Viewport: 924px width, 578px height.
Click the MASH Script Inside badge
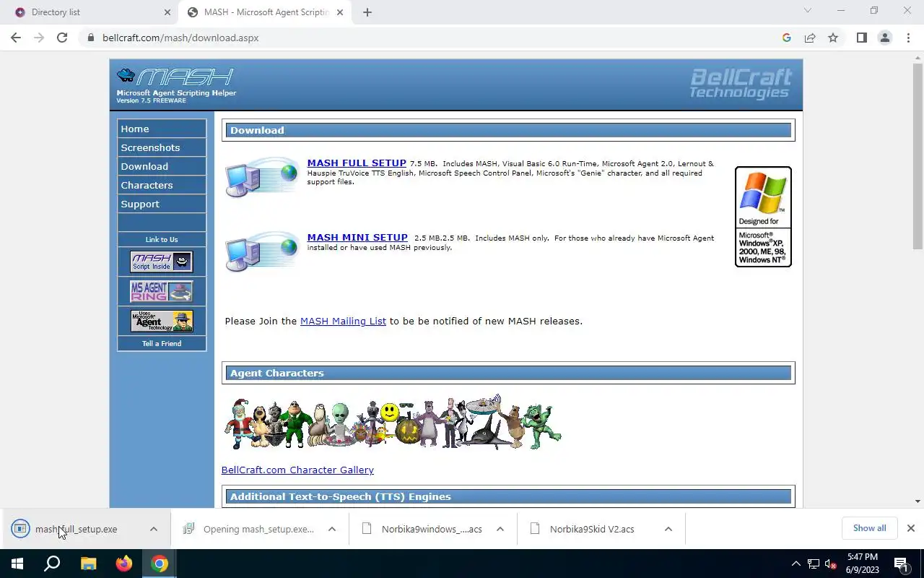pyautogui.click(x=162, y=262)
